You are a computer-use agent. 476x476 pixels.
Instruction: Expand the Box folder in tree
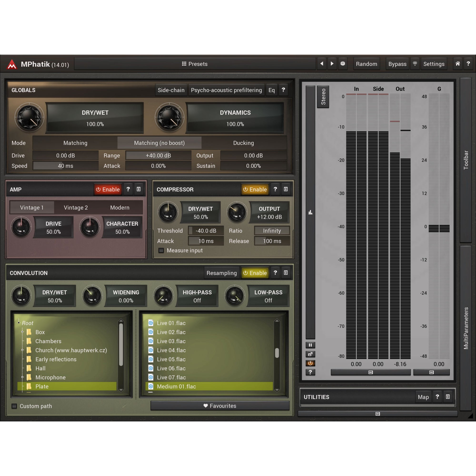coord(22,332)
